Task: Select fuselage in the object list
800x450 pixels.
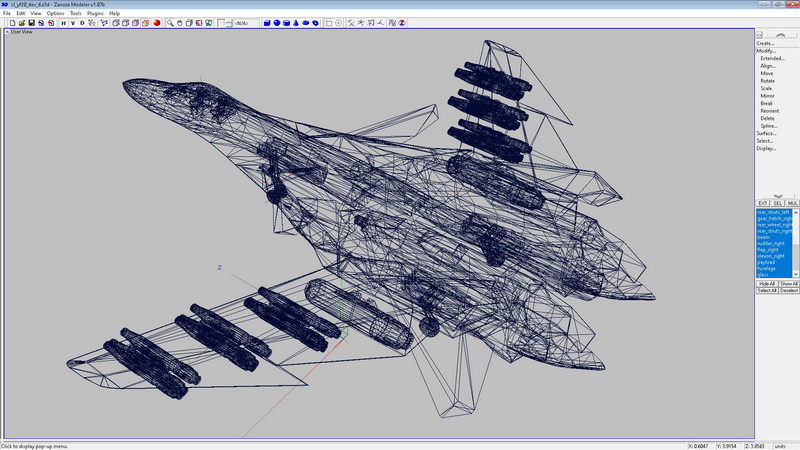Action: click(766, 268)
